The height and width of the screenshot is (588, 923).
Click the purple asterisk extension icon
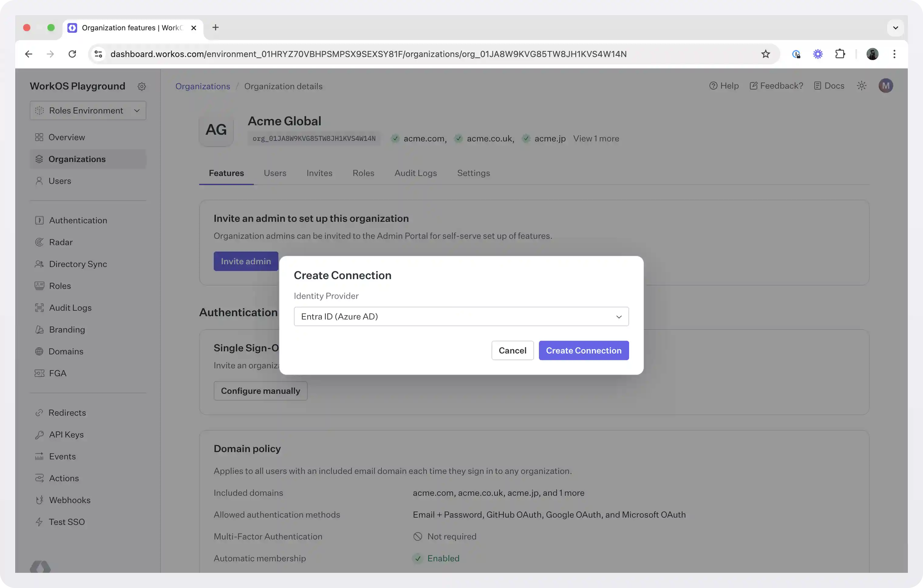click(818, 54)
